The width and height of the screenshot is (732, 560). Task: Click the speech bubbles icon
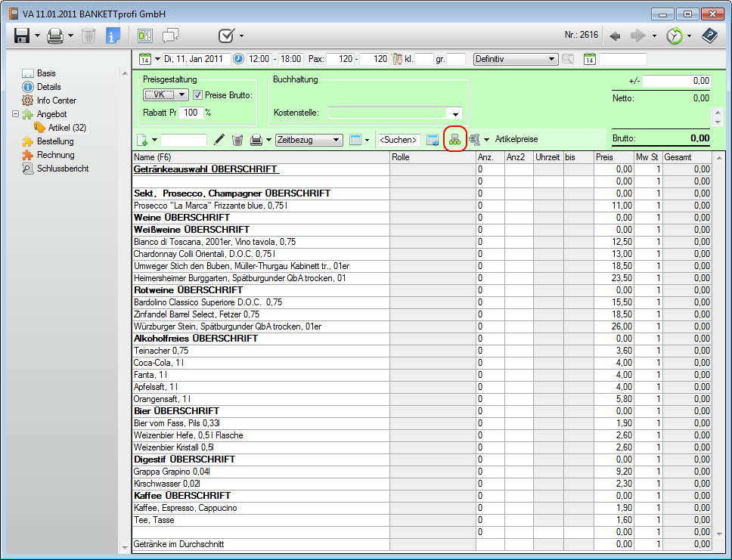click(170, 36)
